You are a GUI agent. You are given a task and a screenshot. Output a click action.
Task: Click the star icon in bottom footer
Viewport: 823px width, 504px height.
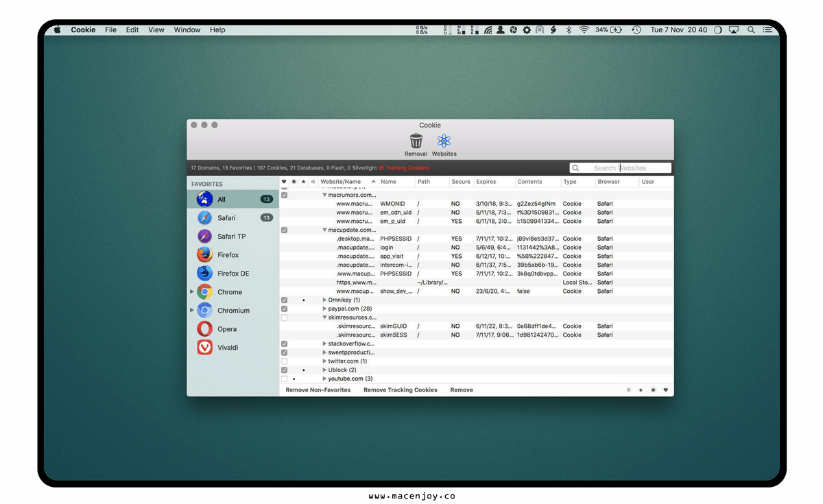point(641,390)
